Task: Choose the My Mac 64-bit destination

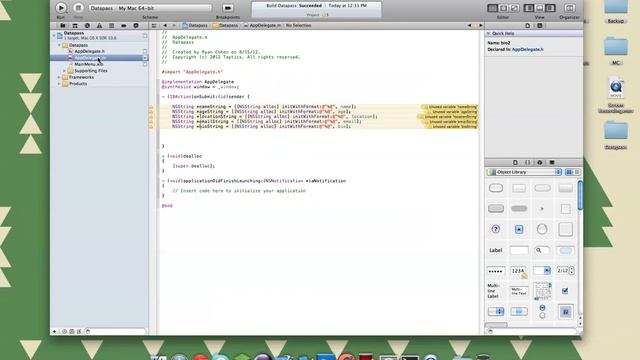Action: pos(136,8)
